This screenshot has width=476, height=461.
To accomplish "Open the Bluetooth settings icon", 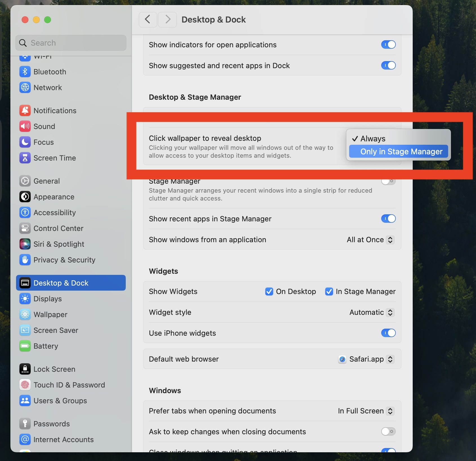I will [25, 72].
